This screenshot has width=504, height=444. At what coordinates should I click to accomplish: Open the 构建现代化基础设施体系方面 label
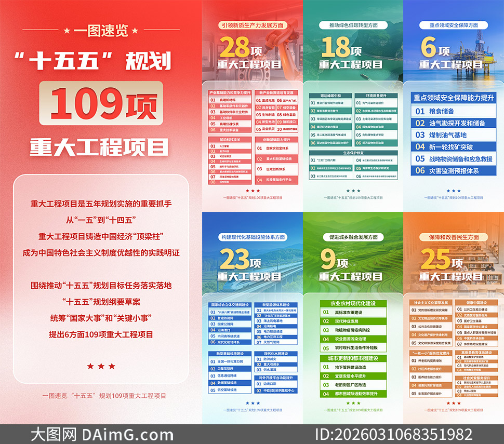pos(252,237)
